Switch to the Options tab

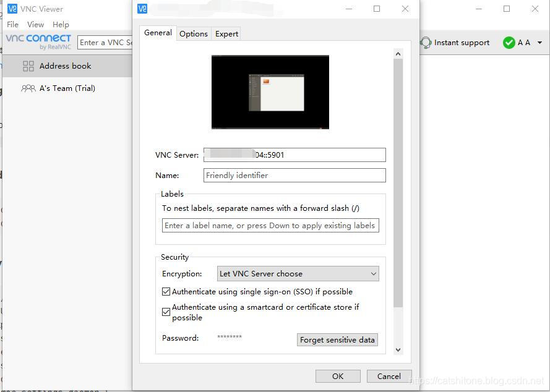click(x=194, y=33)
